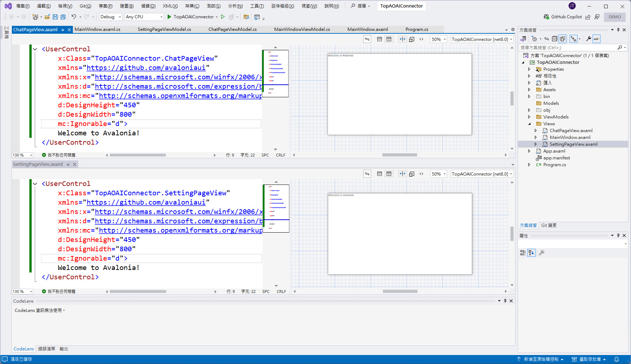Open the XML(X) menu
This screenshot has height=364, width=631.
[170, 6]
